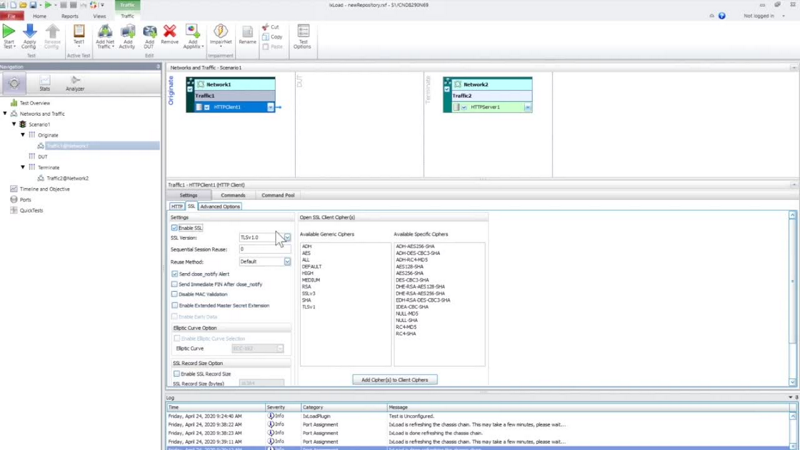Select Traffic2@Network2 in navigation tree
This screenshot has width=800, height=450.
pyautogui.click(x=67, y=178)
